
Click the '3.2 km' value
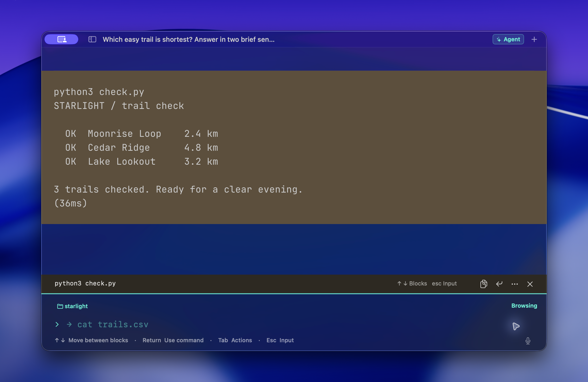(201, 162)
